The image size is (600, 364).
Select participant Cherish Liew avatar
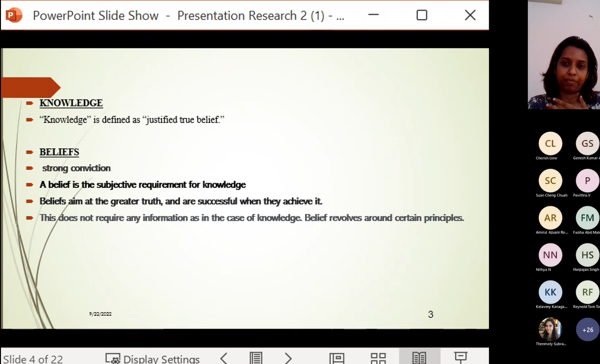pos(550,144)
